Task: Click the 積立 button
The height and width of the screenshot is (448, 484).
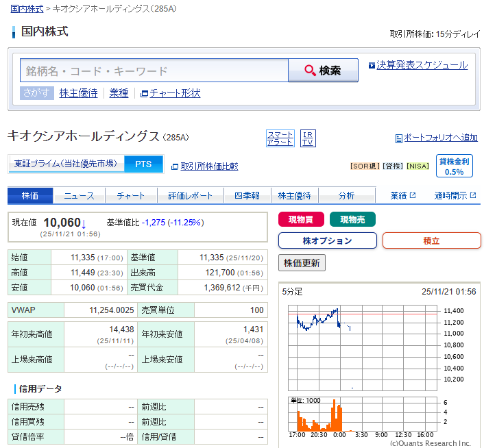Action: [x=431, y=240]
